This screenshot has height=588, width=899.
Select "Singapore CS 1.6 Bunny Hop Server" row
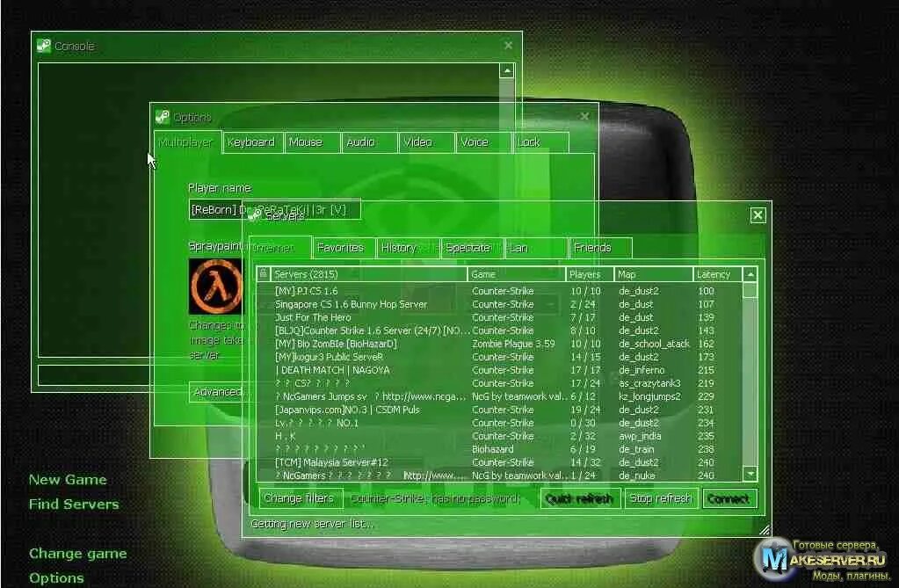pos(500,304)
